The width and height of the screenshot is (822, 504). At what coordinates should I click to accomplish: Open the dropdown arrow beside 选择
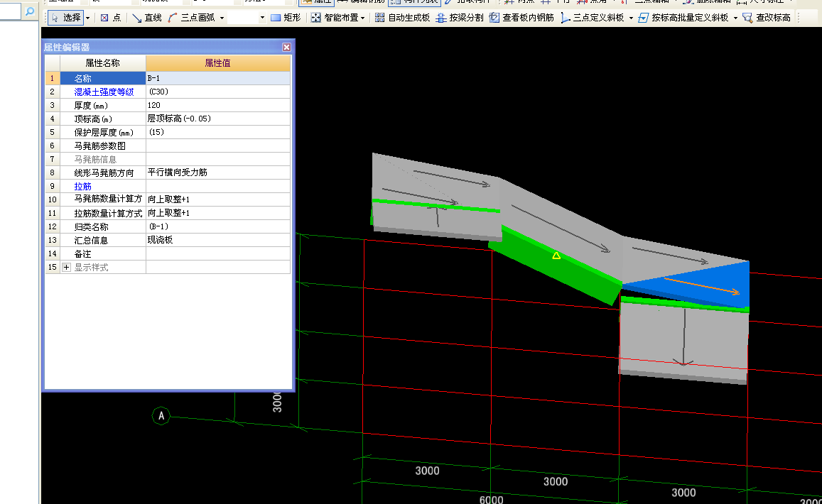87,18
